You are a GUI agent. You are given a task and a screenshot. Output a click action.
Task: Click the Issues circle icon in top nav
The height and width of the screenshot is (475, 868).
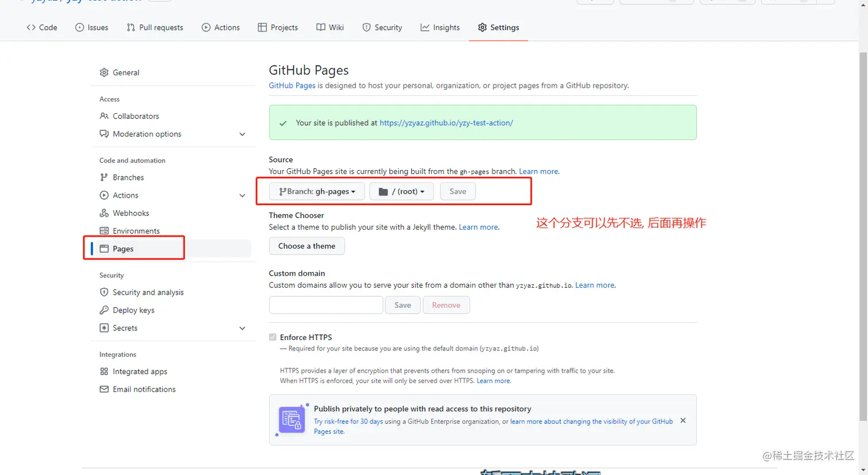pyautogui.click(x=80, y=28)
